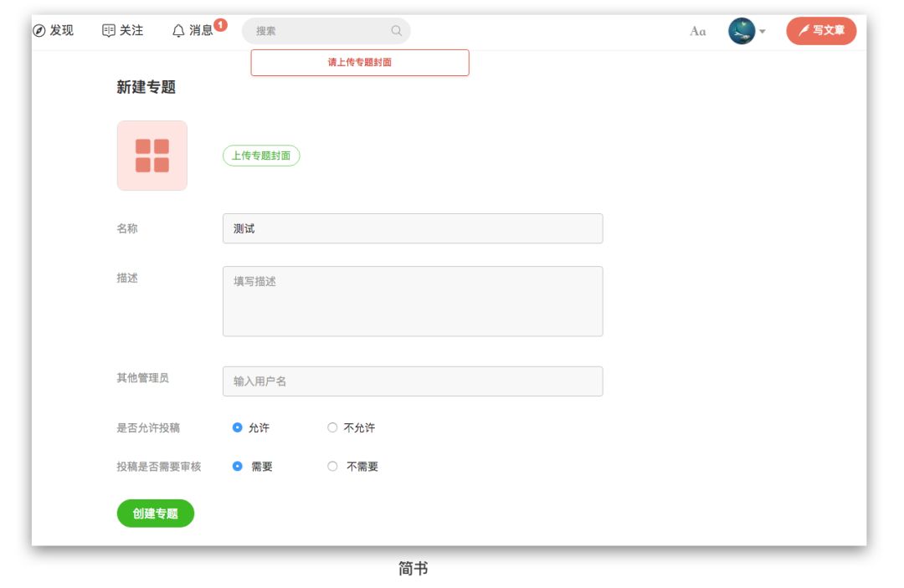
Task: Go to the 关注 following tab
Action: click(122, 30)
